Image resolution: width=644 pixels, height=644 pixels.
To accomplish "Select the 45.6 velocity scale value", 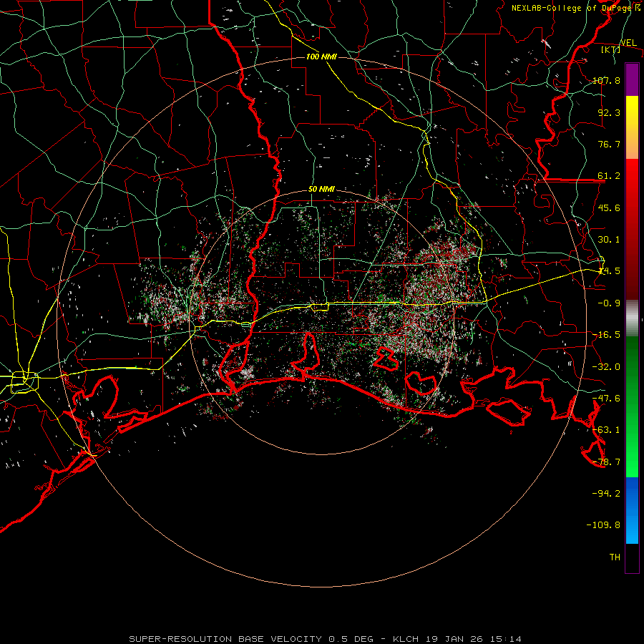I will point(609,208).
